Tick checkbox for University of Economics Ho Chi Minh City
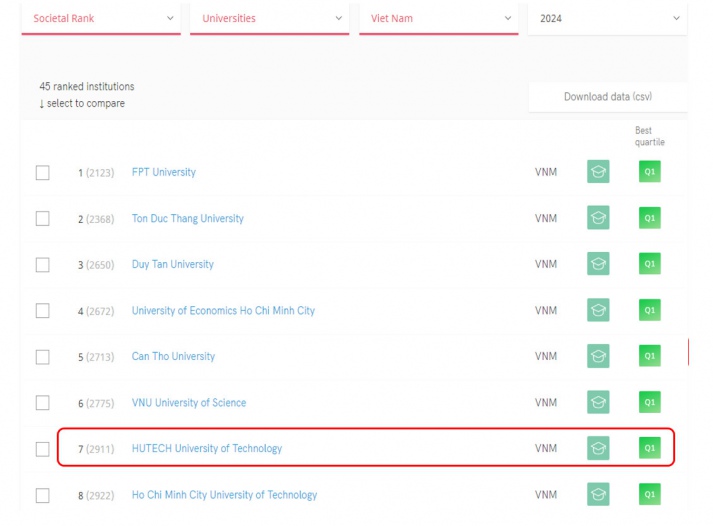 click(x=43, y=311)
